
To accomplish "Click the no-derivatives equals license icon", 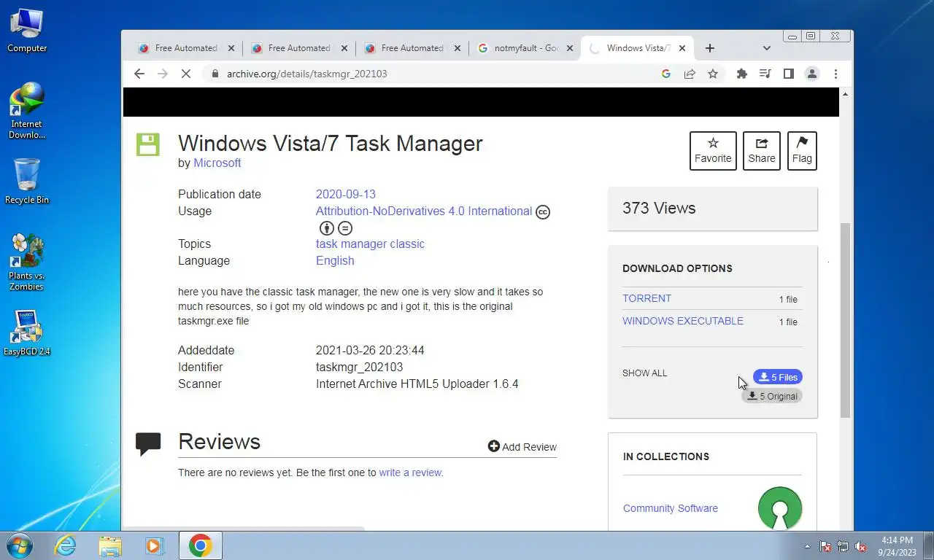I will (x=345, y=228).
